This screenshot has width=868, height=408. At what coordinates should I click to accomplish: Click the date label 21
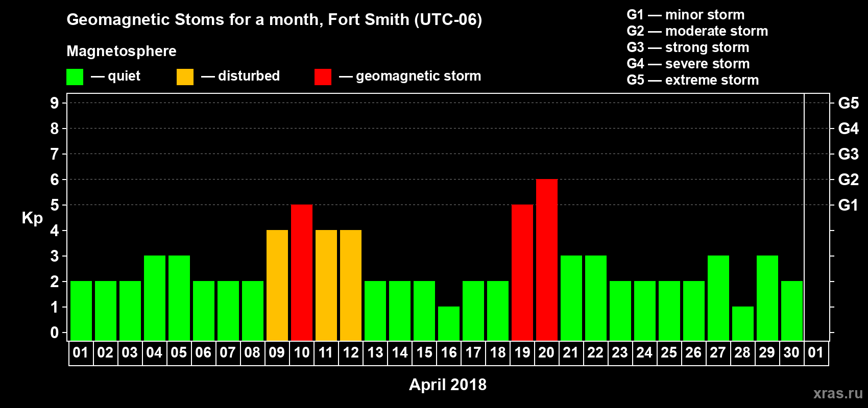(571, 352)
